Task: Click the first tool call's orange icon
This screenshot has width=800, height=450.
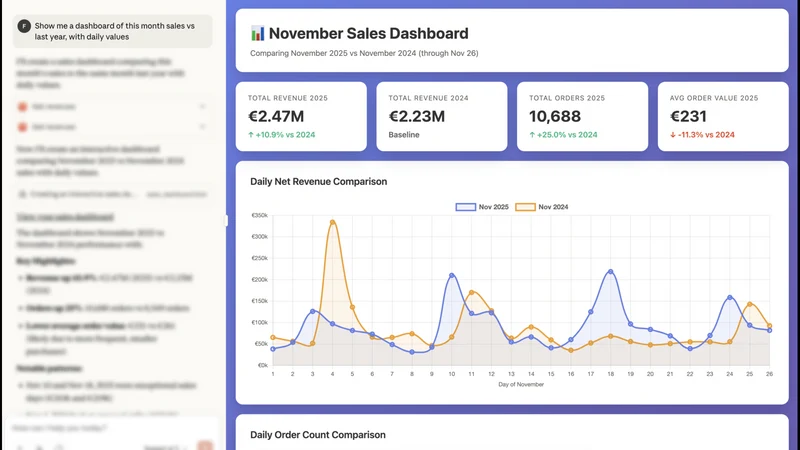Action: tap(22, 107)
